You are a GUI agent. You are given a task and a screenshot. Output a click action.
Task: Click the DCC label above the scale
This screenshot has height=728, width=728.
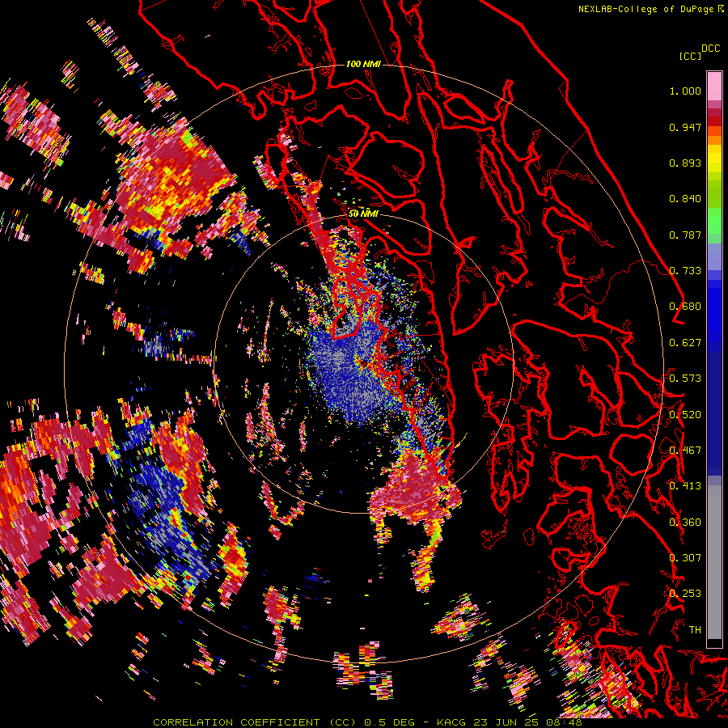[x=710, y=49]
